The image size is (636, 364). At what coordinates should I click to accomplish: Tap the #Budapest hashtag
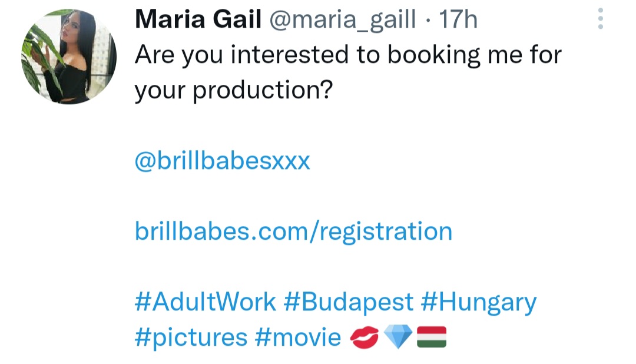point(348,302)
